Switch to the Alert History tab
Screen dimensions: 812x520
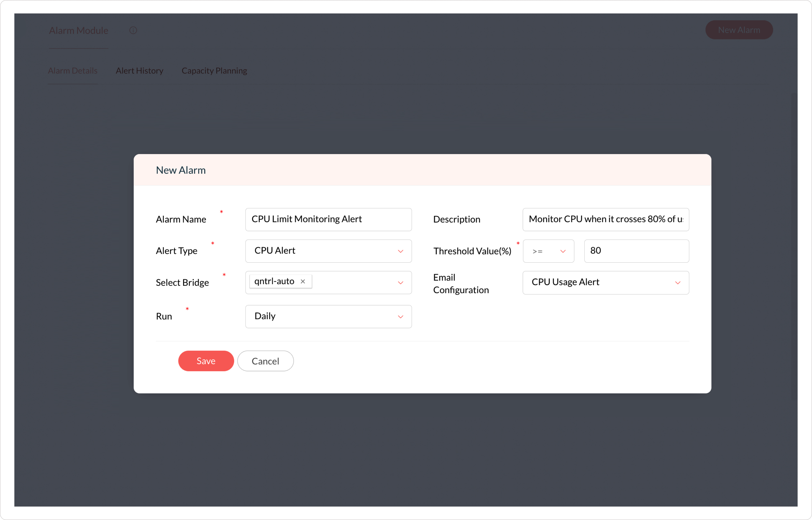(x=139, y=71)
